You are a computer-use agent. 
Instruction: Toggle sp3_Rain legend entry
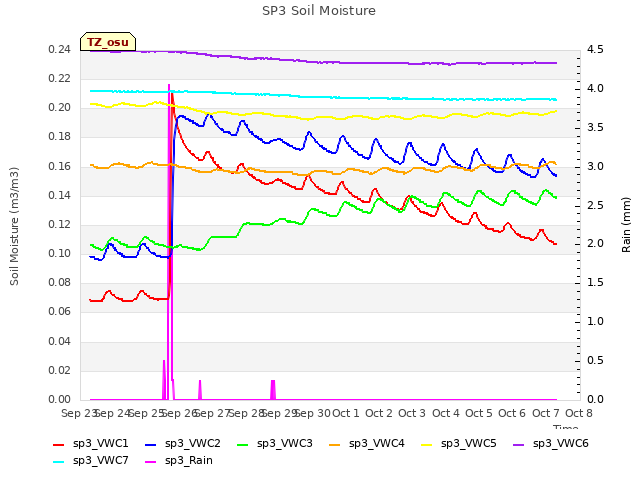[x=179, y=461]
